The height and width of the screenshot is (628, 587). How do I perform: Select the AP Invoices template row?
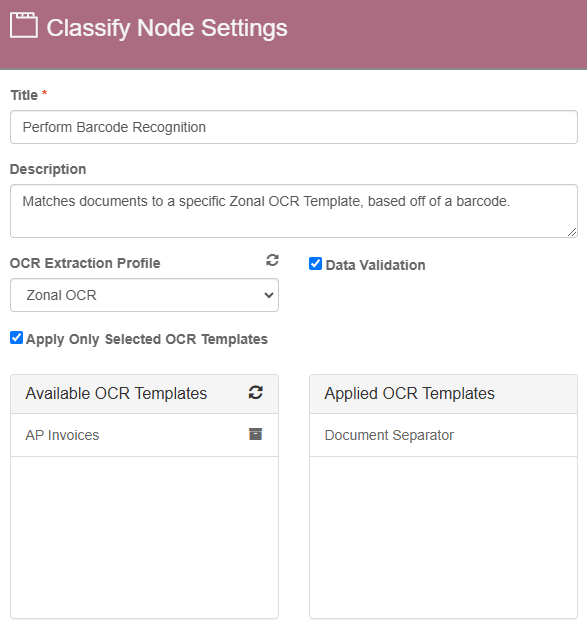tap(144, 435)
